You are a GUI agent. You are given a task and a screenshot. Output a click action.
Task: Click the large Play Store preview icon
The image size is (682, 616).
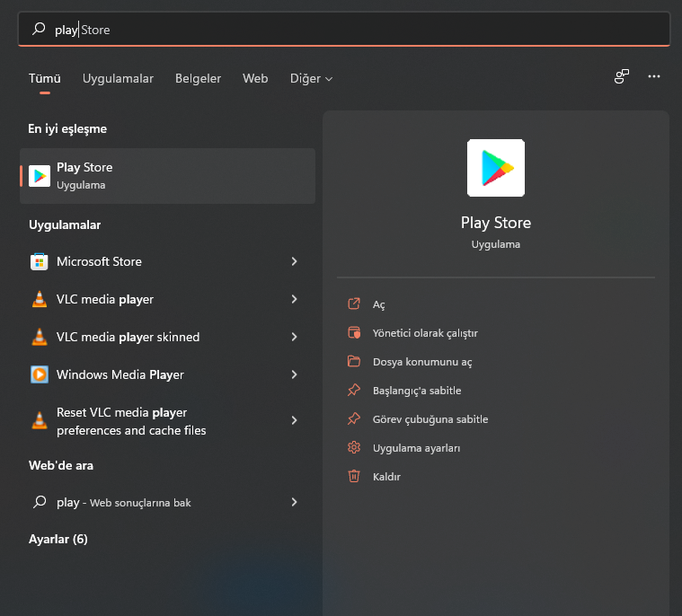pyautogui.click(x=496, y=168)
